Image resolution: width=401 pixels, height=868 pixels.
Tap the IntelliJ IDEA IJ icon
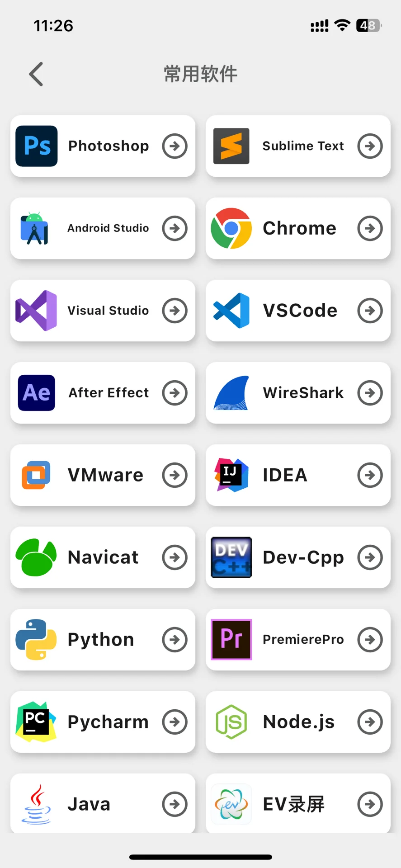[231, 475]
